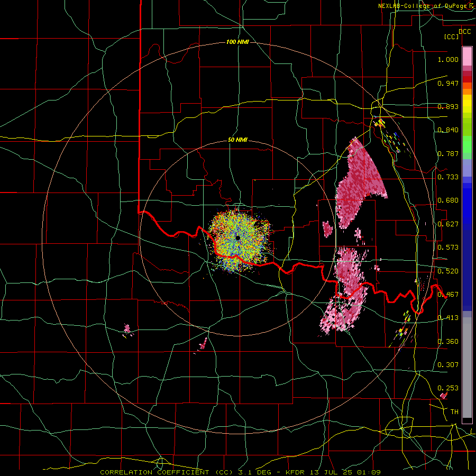Screen dimensions: 476x476
Task: Click the [CC] unit label
Action: [x=452, y=37]
